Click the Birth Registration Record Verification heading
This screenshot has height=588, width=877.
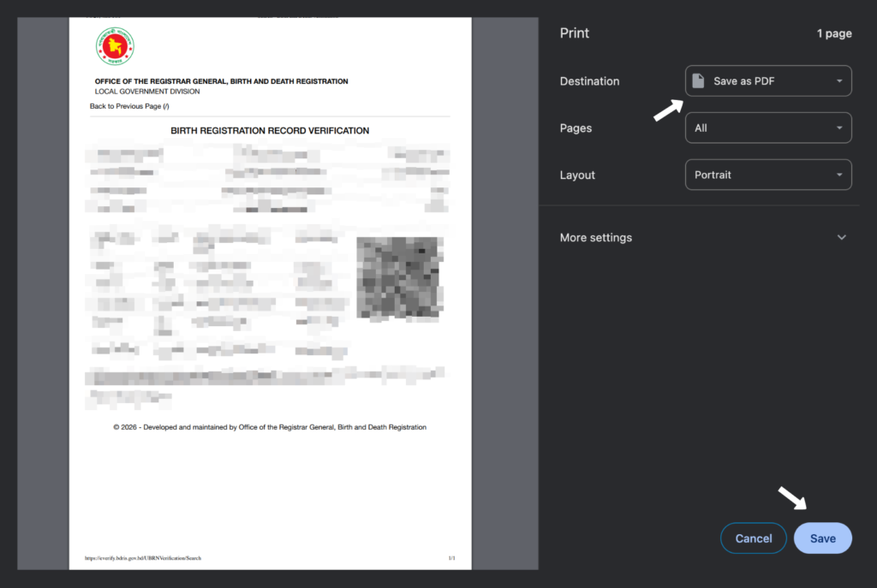(x=270, y=131)
